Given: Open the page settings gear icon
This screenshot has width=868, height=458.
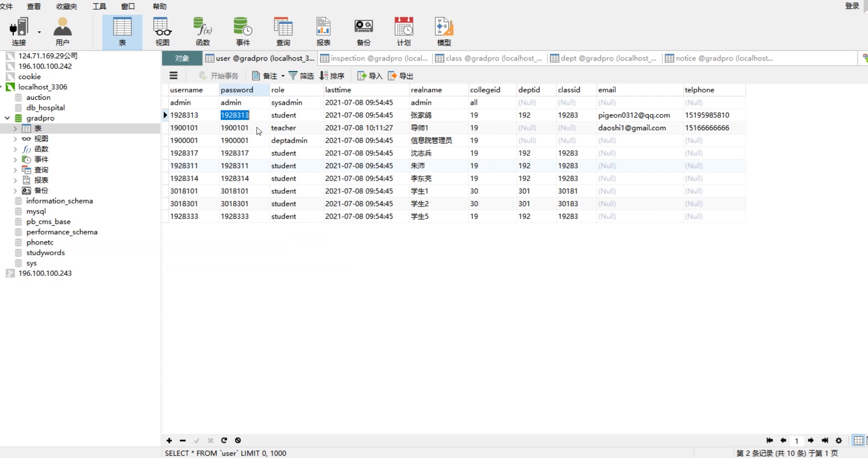Looking at the screenshot, I should pos(839,441).
